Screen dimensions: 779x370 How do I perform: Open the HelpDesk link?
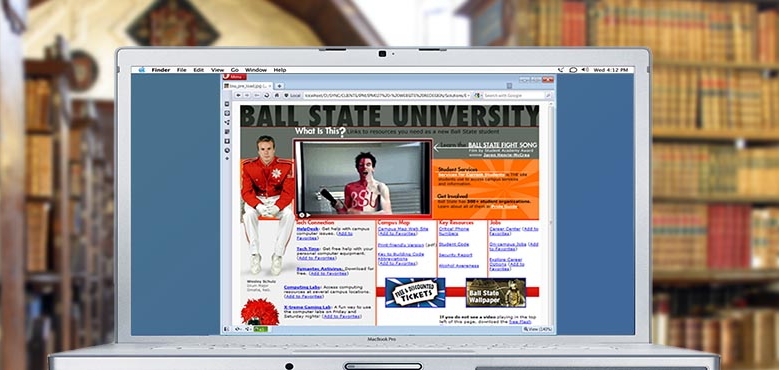[x=307, y=229]
